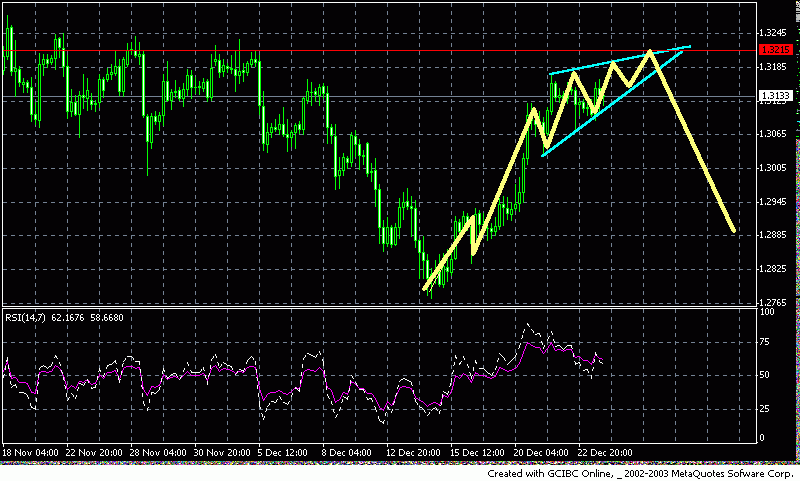Click the 22 Nov 20:00 time label
Viewport: 800px width, 481px height.
tap(94, 452)
